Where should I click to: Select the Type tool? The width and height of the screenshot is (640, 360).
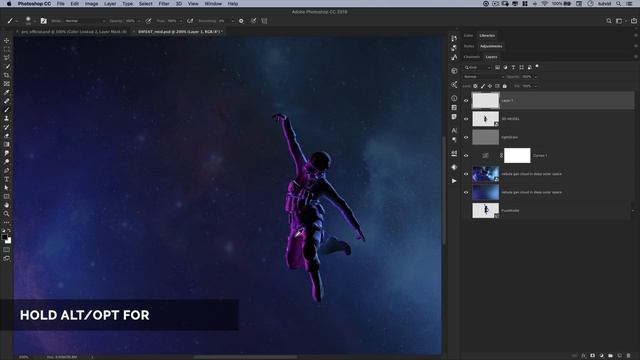(x=7, y=179)
